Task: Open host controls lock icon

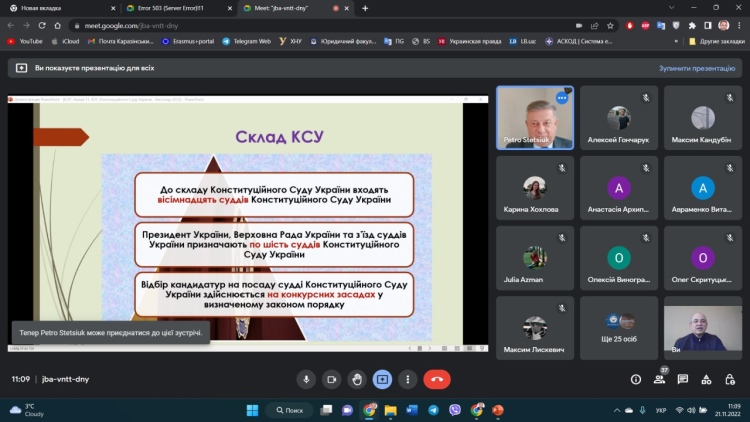Action: click(729, 379)
